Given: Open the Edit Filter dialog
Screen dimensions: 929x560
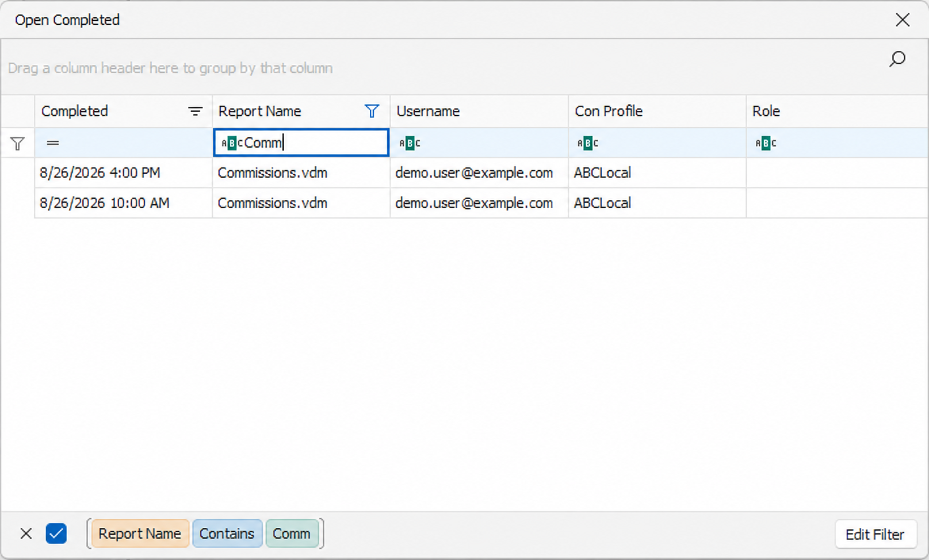Looking at the screenshot, I should point(875,535).
